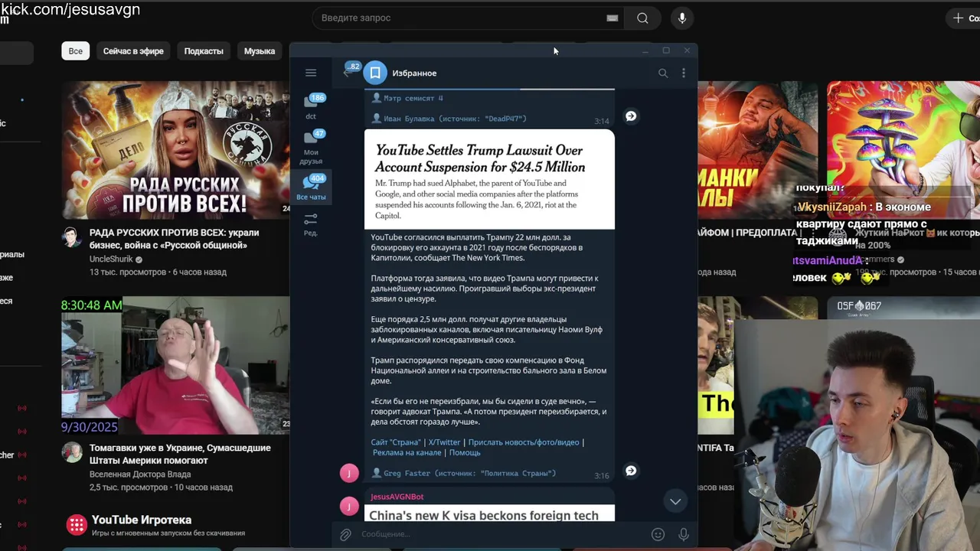Open Telegram emoji picker
This screenshot has width=980, height=551.
[658, 534]
